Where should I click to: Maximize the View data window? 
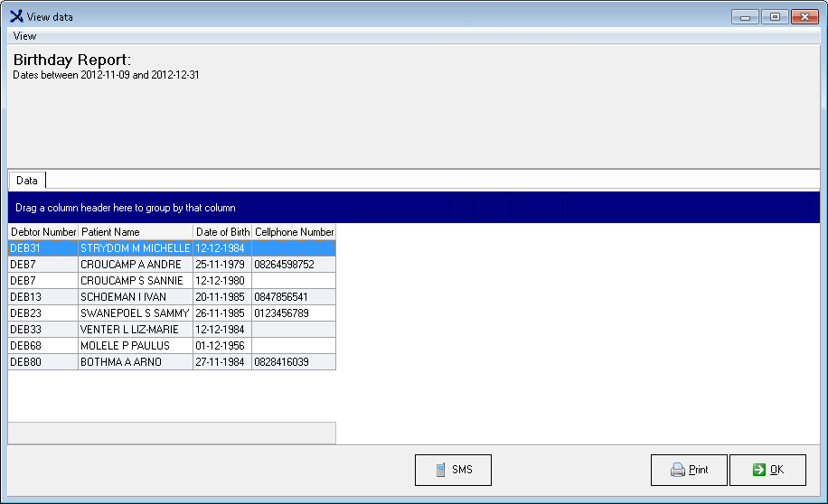click(775, 17)
